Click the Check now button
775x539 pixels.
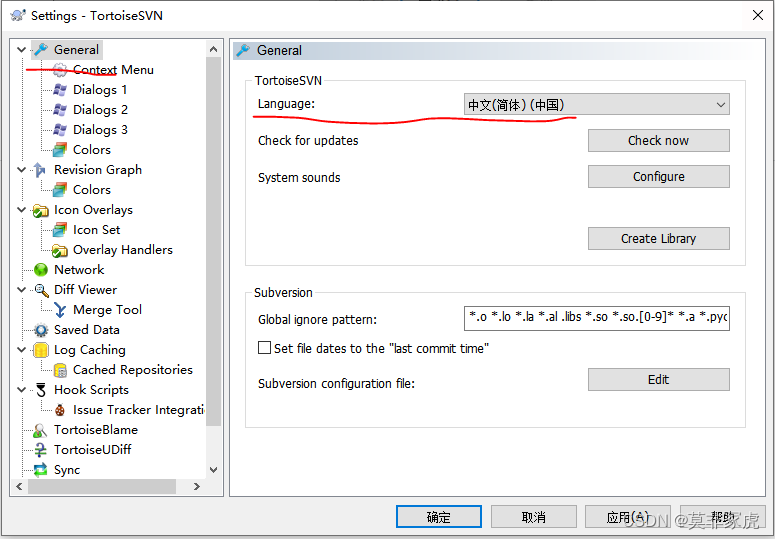[658, 140]
